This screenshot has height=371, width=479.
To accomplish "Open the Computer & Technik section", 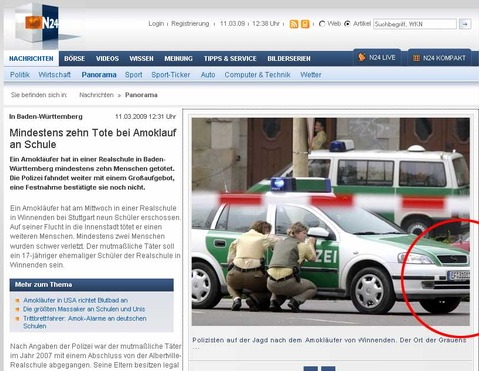I will pyautogui.click(x=257, y=75).
